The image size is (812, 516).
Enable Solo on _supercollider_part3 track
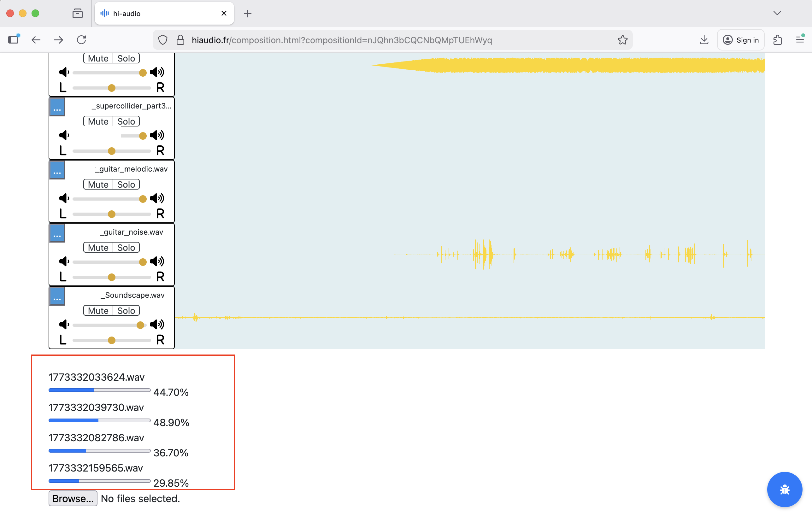[126, 121]
